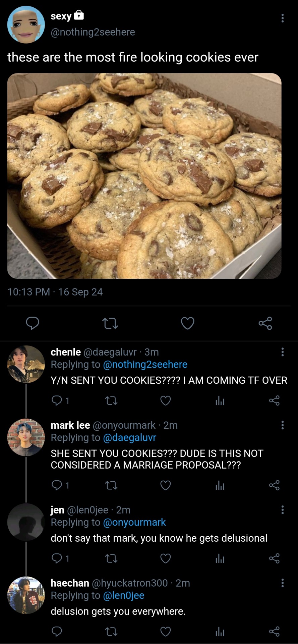Open more options on jen's reply
Screen dimensions: 298x644
(x=283, y=510)
